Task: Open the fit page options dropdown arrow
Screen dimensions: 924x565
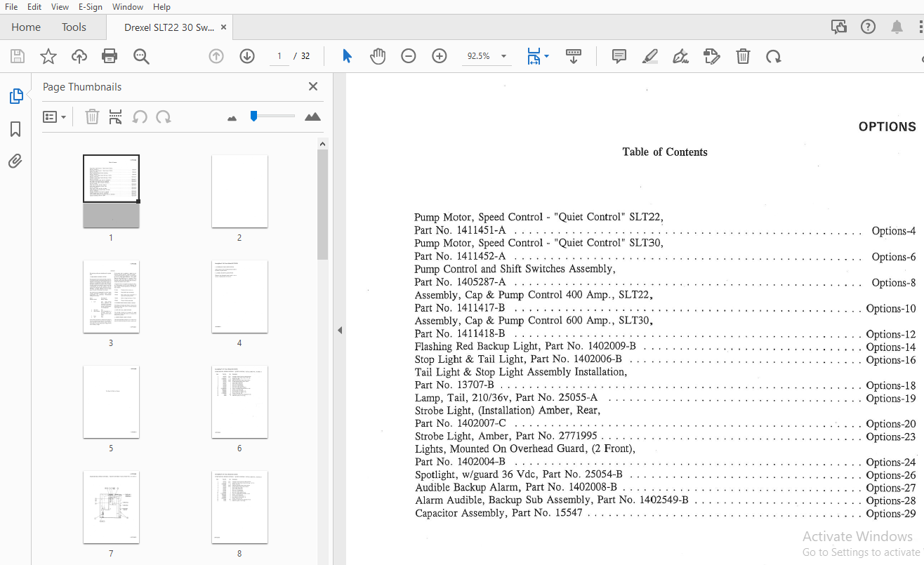Action: (546, 56)
